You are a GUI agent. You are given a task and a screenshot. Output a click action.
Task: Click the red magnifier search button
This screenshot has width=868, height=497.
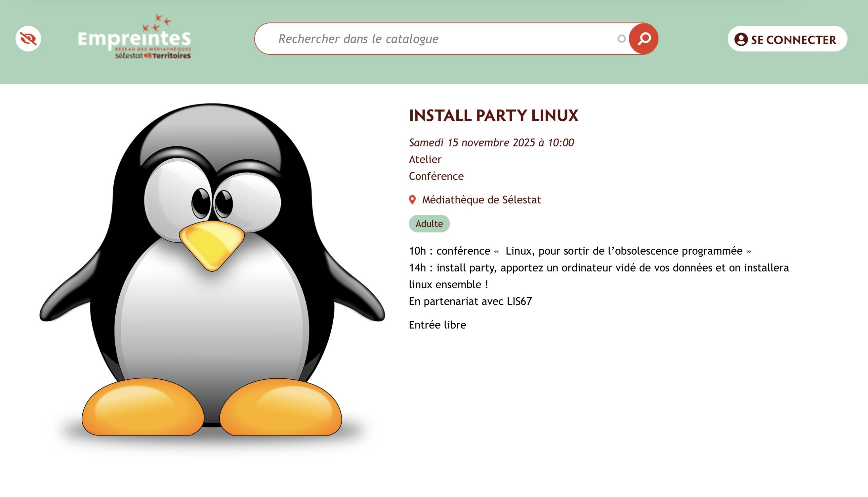(x=644, y=39)
